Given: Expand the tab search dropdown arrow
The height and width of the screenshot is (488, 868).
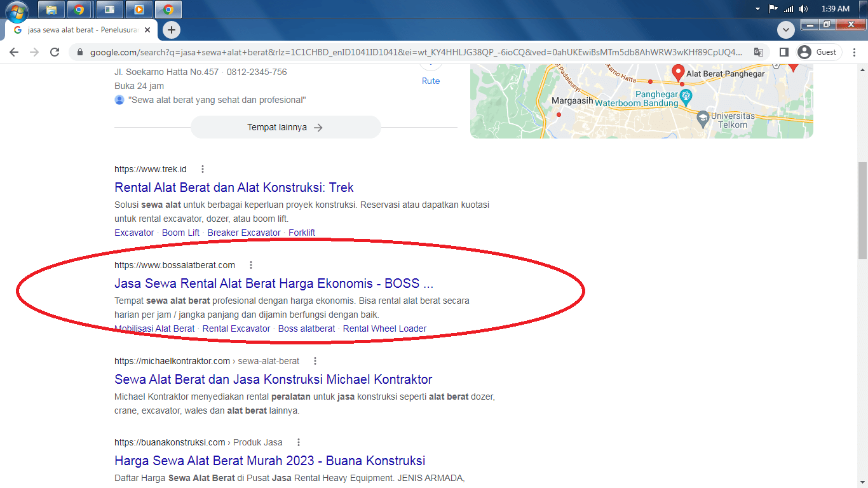Looking at the screenshot, I should click(x=786, y=30).
